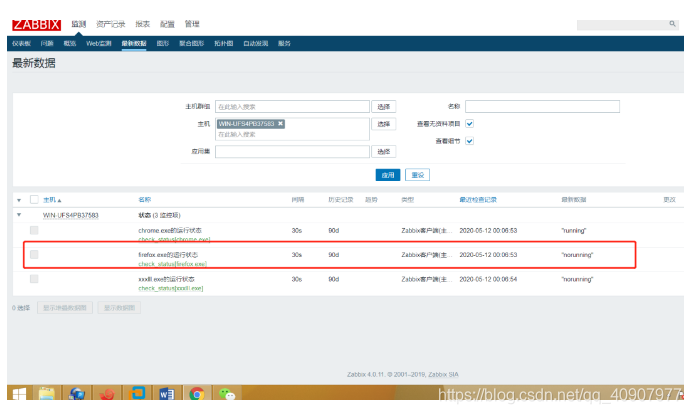Click the WIN-UFS4PB37583 host name row
The image size is (692, 414).
[71, 215]
